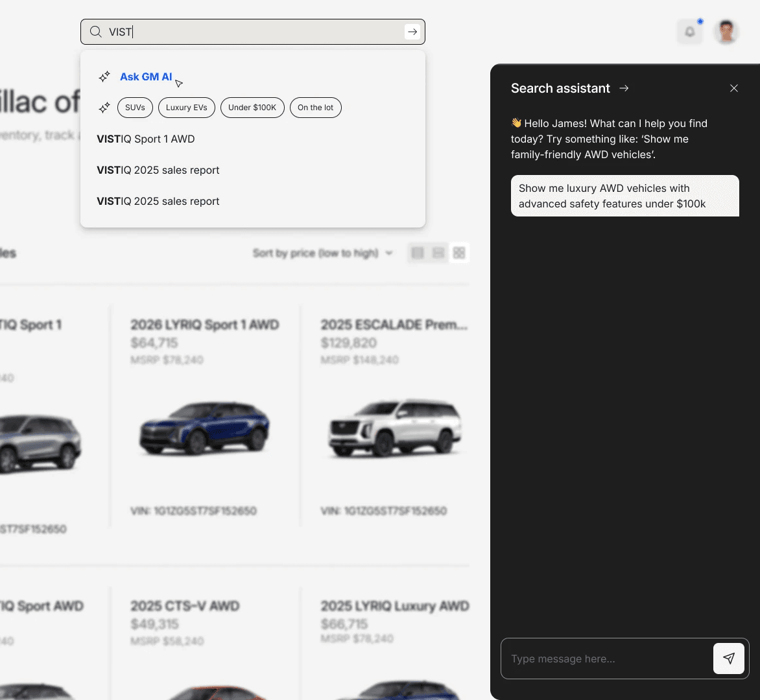The image size is (760, 700).
Task: Click the $66,715 price
Action: (x=344, y=624)
